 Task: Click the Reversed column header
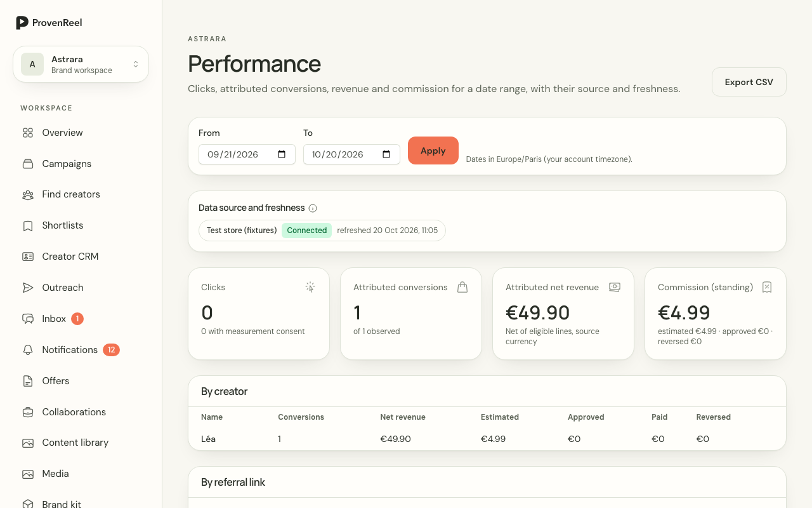(714, 417)
